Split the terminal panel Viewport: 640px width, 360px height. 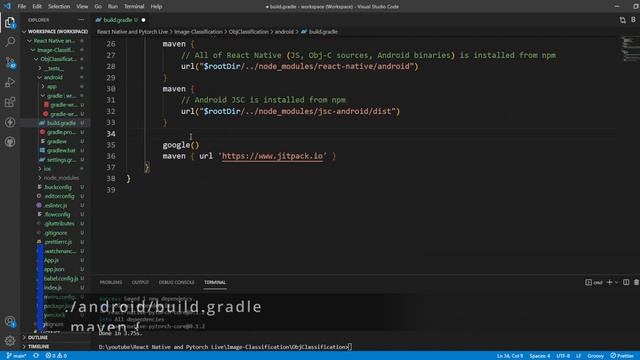point(626,282)
